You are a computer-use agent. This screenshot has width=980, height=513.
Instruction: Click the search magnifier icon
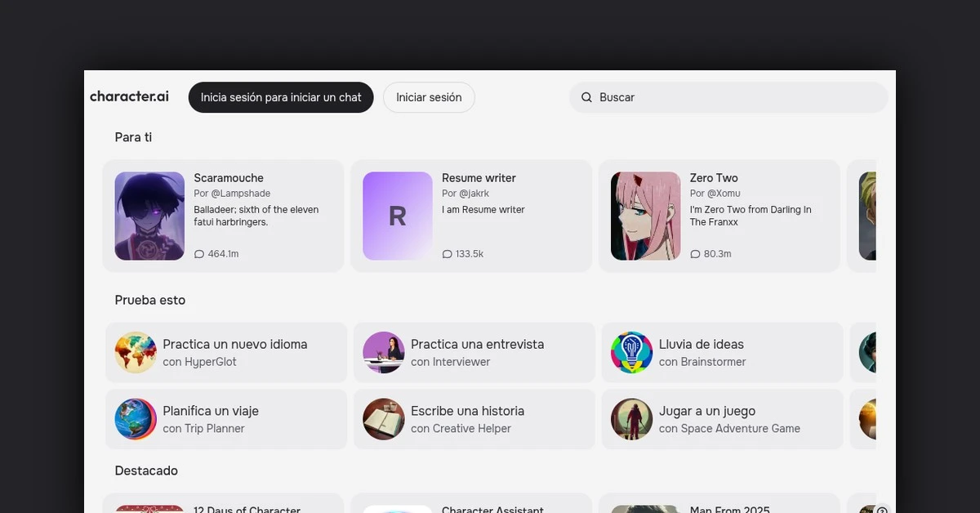pyautogui.click(x=586, y=97)
